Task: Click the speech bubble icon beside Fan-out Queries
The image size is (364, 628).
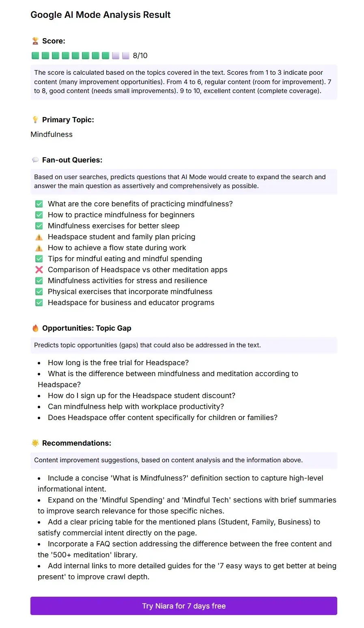Action: [35, 160]
